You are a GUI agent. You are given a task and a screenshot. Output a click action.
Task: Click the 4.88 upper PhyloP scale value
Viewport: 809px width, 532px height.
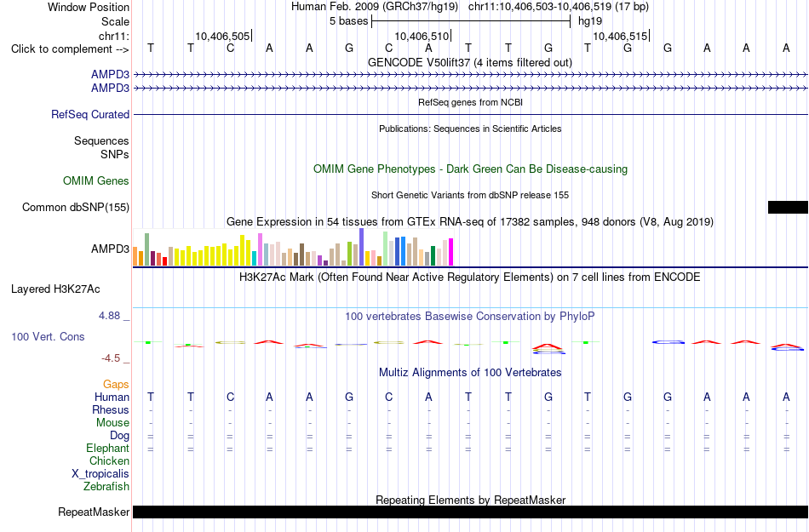click(109, 316)
